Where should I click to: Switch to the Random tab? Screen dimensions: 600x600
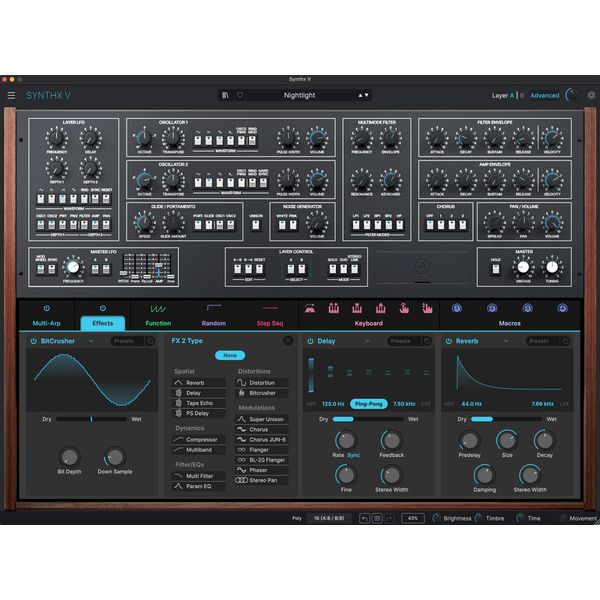click(214, 323)
